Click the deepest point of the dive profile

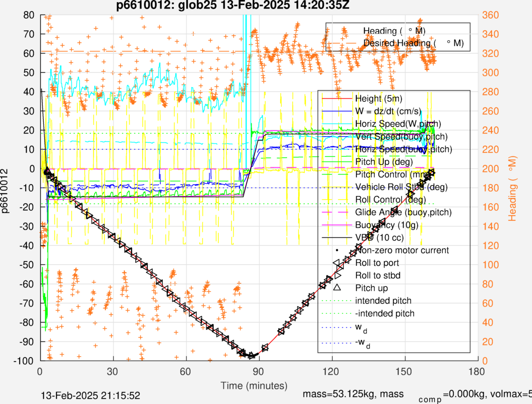251,356
